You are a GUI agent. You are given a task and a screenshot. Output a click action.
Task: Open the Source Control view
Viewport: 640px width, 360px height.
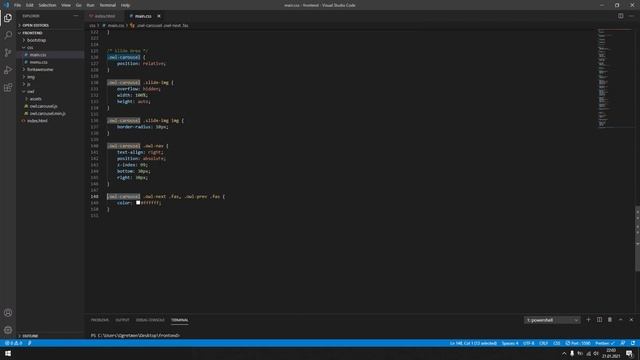click(x=8, y=53)
